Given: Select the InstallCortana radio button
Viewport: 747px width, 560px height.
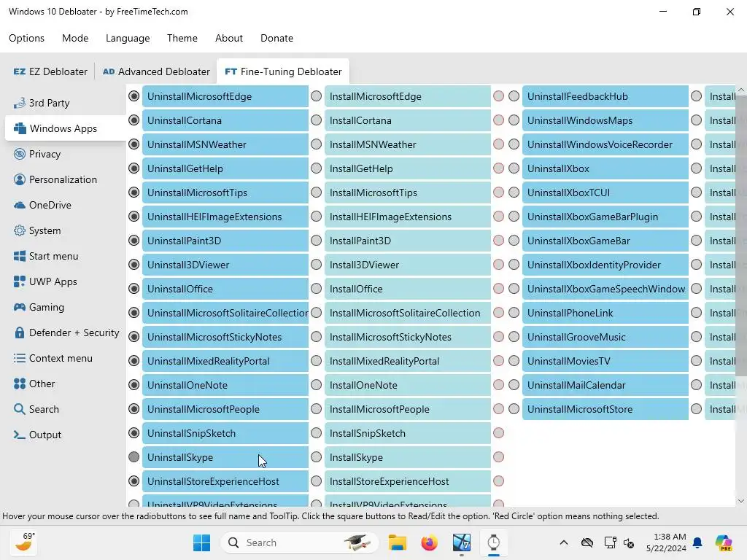Looking at the screenshot, I should [x=317, y=120].
